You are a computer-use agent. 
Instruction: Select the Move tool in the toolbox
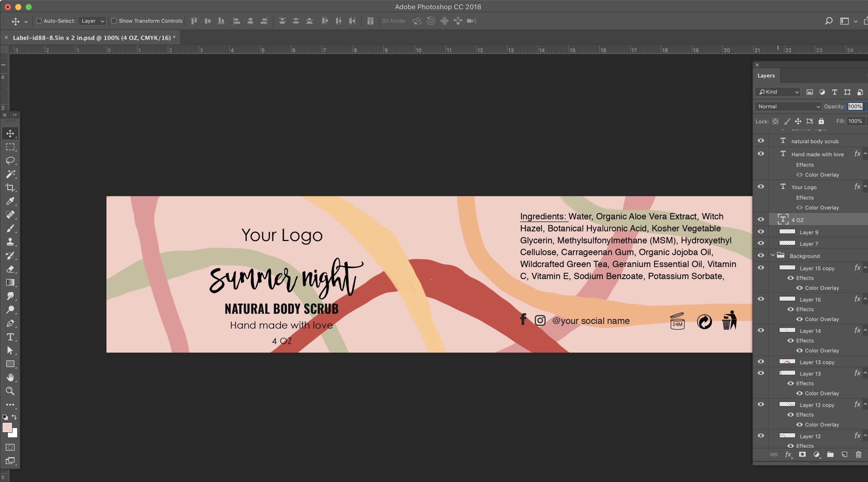coord(10,134)
